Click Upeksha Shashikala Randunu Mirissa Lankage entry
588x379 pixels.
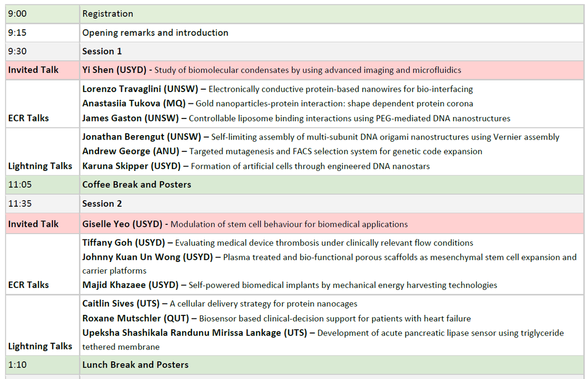[x=323, y=339]
